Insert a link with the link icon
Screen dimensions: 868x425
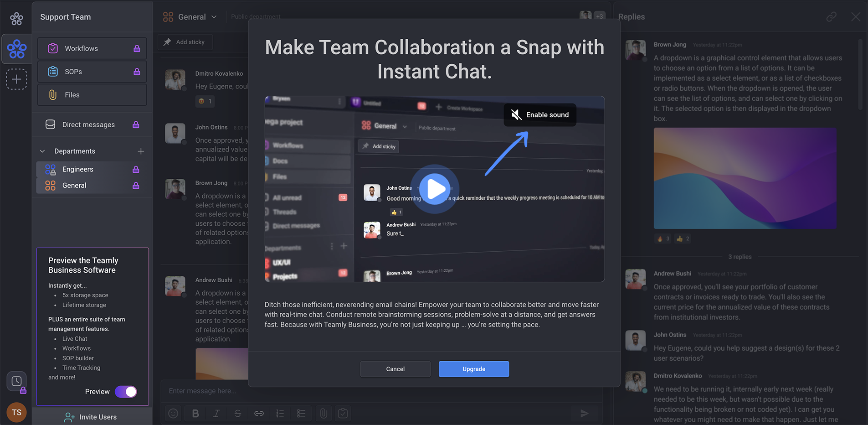259,414
